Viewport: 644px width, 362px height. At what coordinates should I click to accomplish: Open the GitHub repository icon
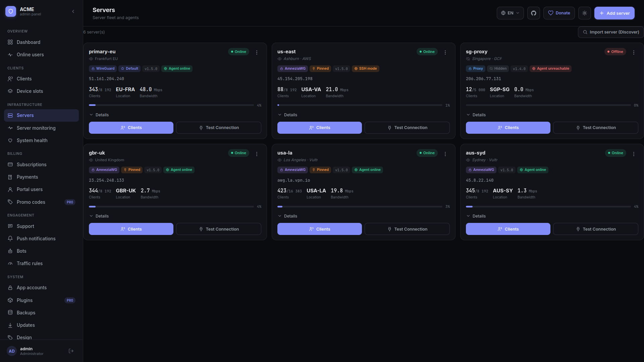(533, 13)
